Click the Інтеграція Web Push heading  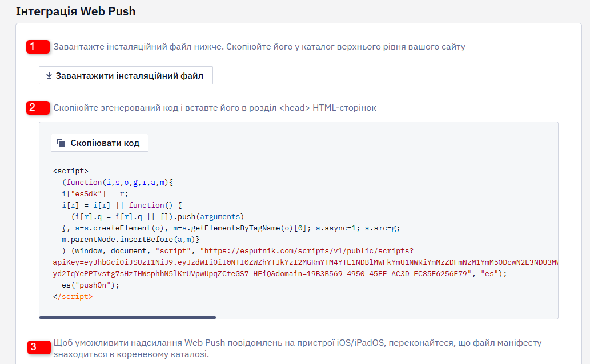pos(75,11)
